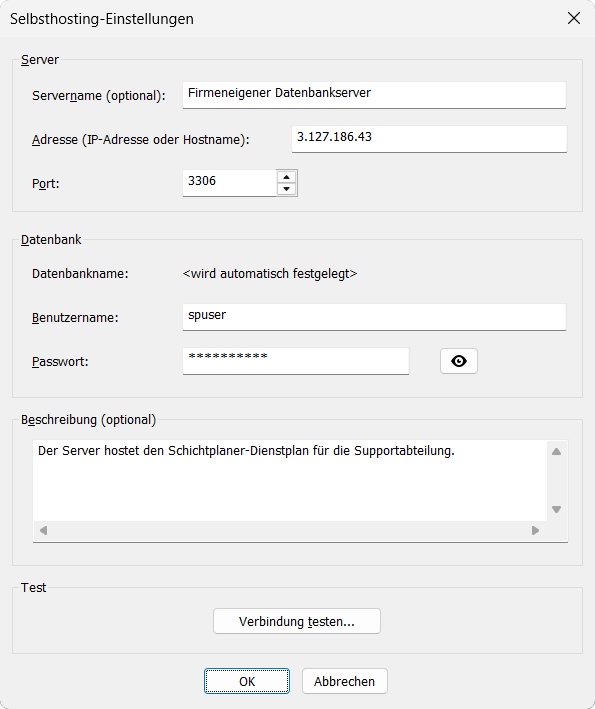Click description scrollbar down arrow

(x=557, y=510)
